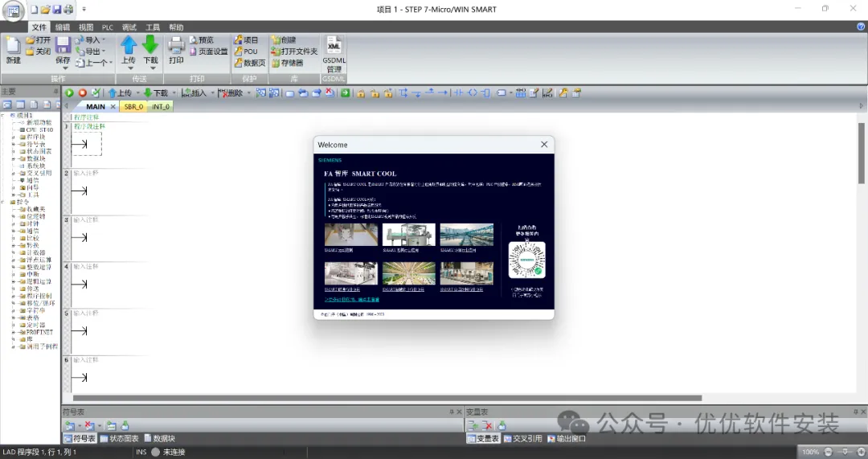Click 下载 button in editor toolbar

(x=156, y=93)
